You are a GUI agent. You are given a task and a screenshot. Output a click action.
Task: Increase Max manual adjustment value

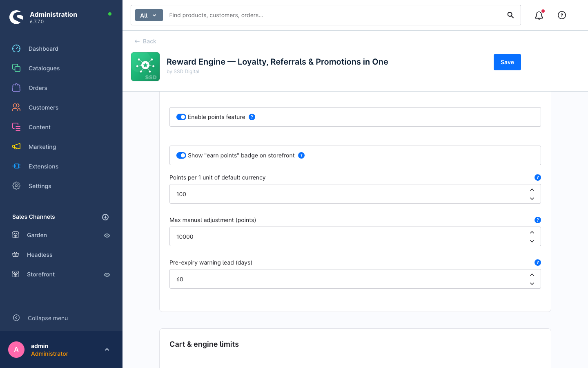532,232
